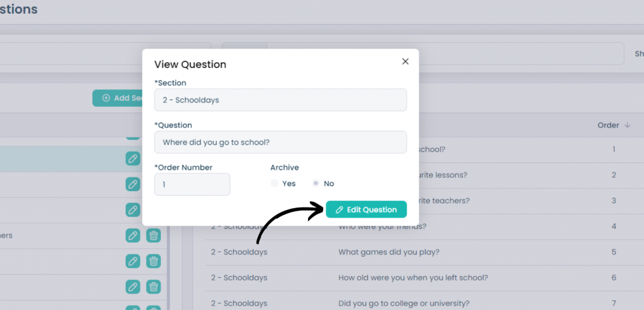Click trash icon in row ending 'ners'
This screenshot has height=310, width=644.
[x=153, y=236]
